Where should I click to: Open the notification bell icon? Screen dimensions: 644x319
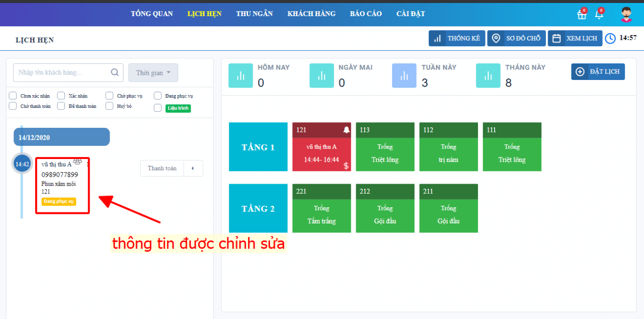click(x=599, y=15)
